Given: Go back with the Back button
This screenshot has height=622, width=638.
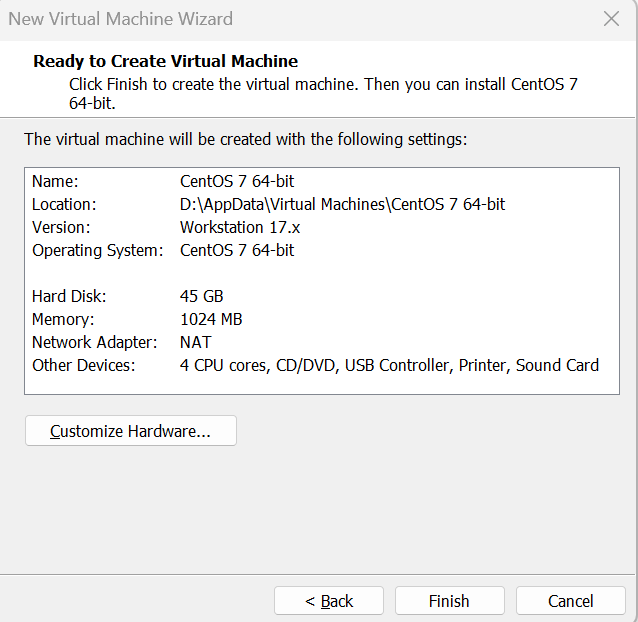Looking at the screenshot, I should [x=329, y=601].
